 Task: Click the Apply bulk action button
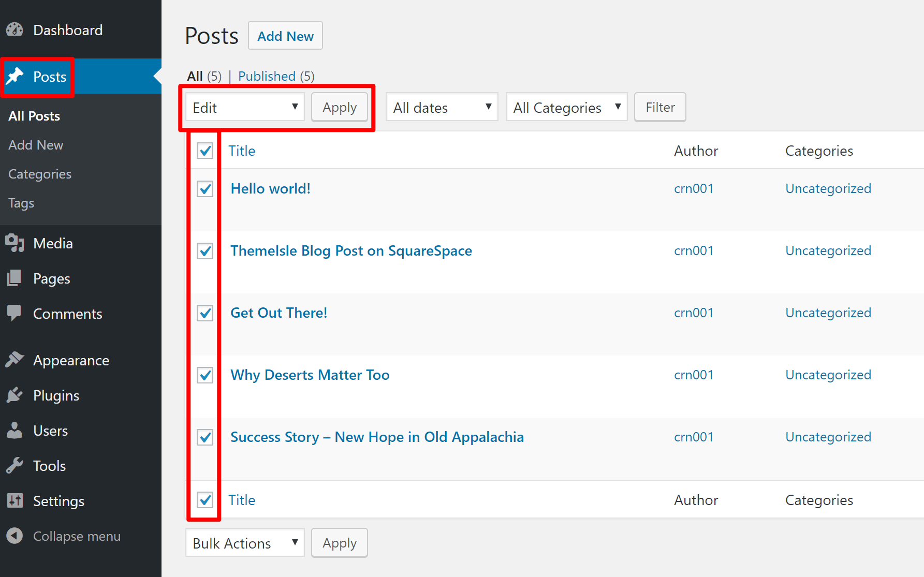click(x=339, y=107)
